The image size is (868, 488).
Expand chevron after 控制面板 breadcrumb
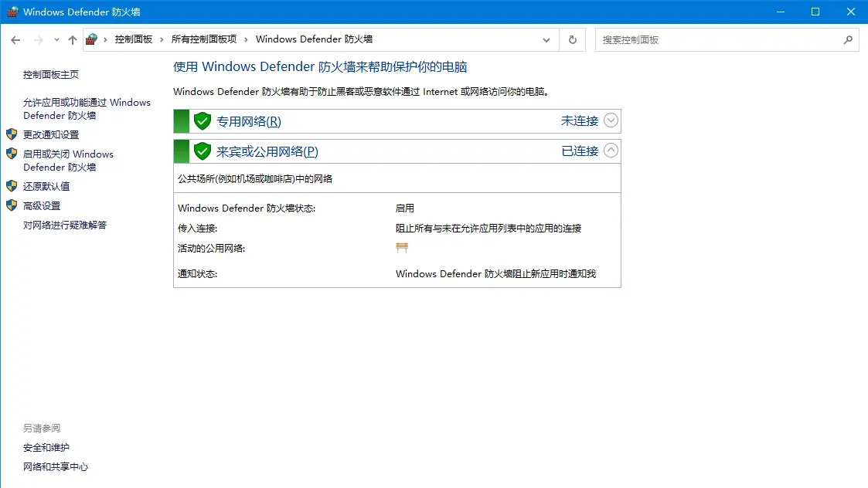[162, 40]
